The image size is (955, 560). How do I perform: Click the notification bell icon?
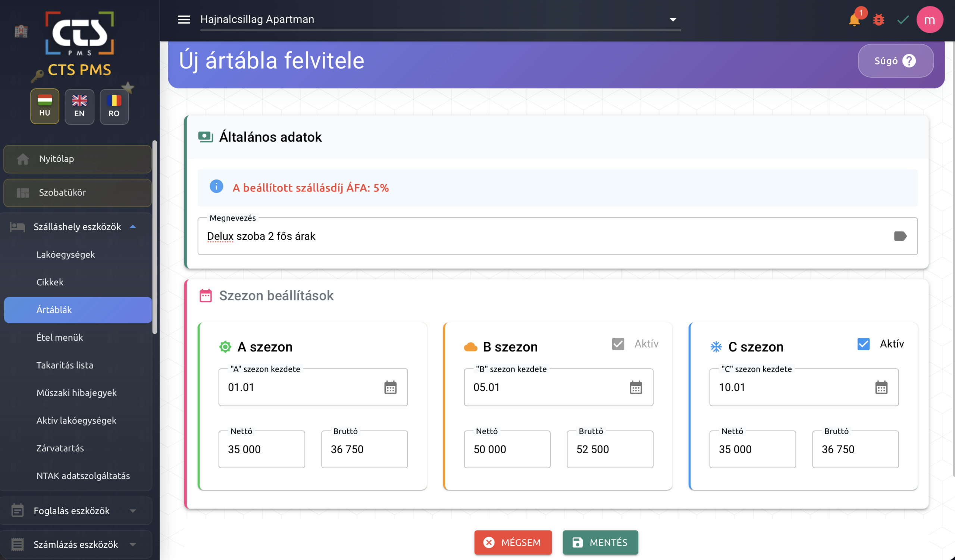tap(854, 20)
